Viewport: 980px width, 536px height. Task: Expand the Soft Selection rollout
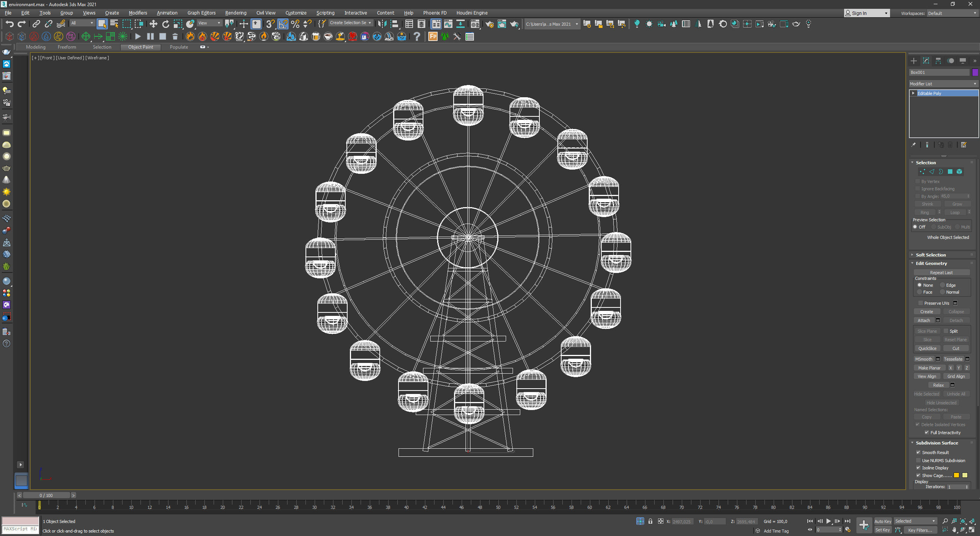click(930, 255)
